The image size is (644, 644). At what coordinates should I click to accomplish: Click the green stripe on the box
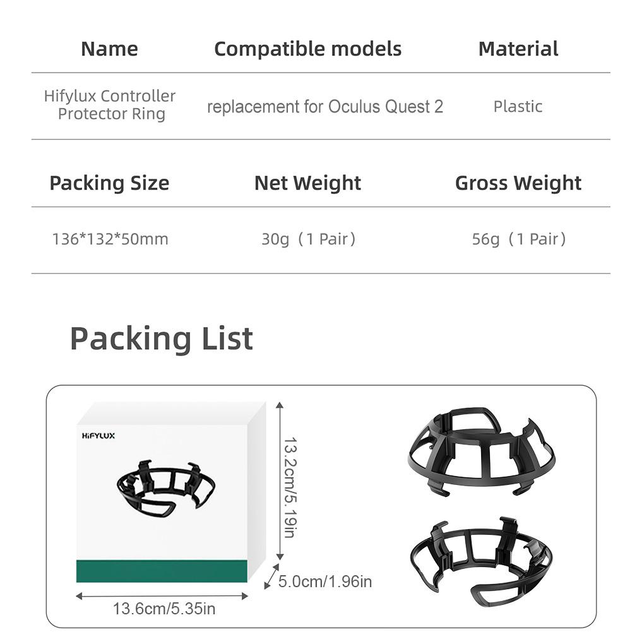(x=162, y=570)
